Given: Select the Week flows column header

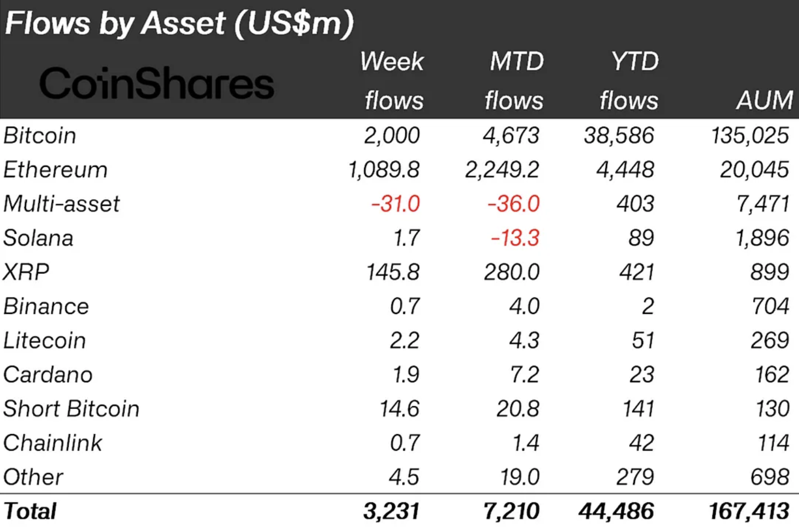Looking at the screenshot, I should (393, 81).
